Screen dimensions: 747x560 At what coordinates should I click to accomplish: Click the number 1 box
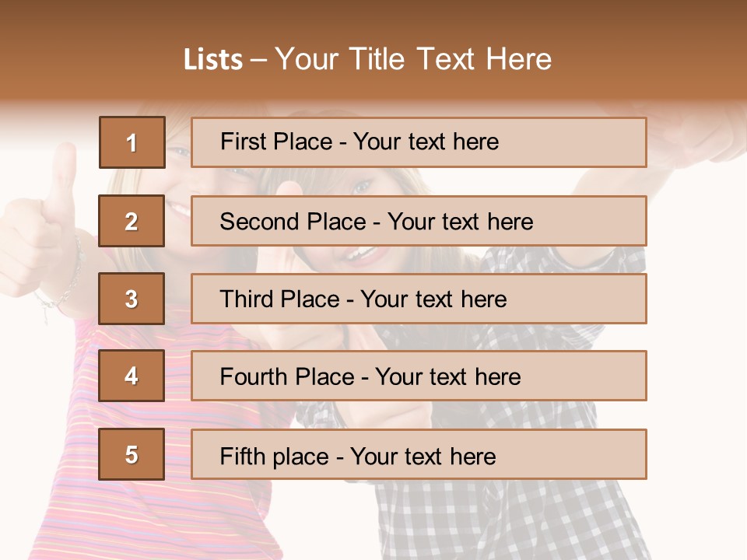[x=132, y=142]
